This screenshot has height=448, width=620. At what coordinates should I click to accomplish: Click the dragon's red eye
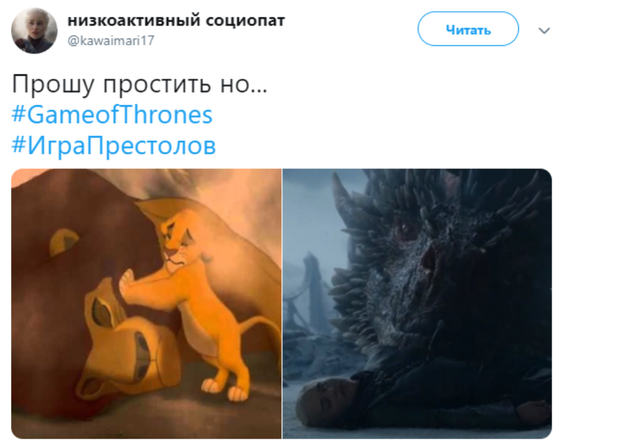click(x=405, y=230)
